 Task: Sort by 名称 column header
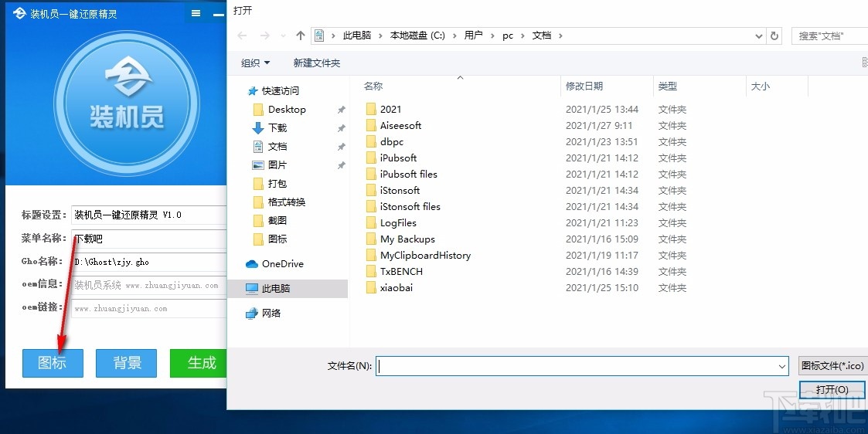pyautogui.click(x=373, y=86)
